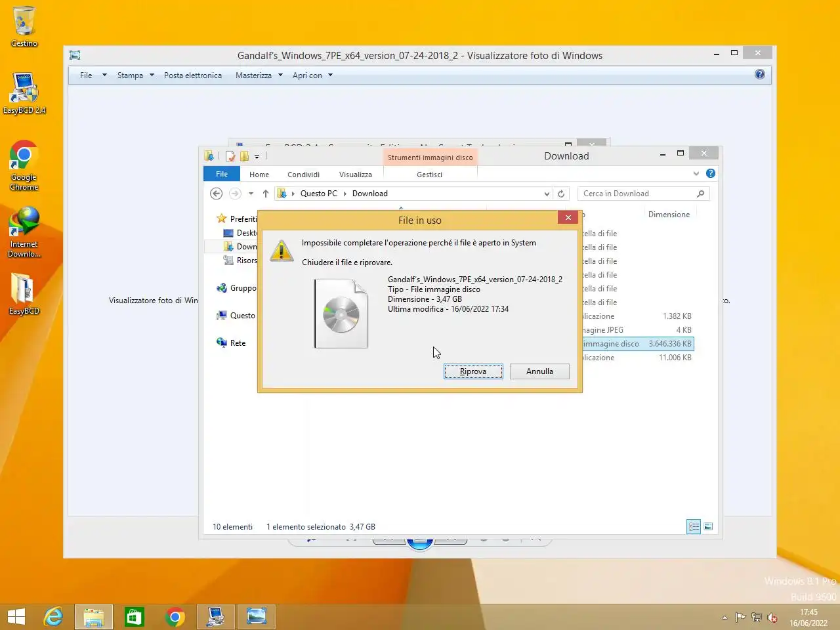Click the Explorer window system icon
This screenshot has height=630, width=840.
coord(209,156)
